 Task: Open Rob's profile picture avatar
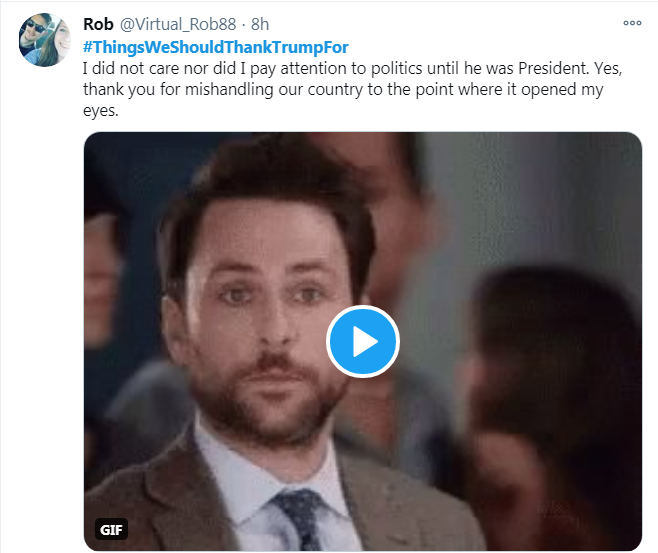tap(43, 42)
